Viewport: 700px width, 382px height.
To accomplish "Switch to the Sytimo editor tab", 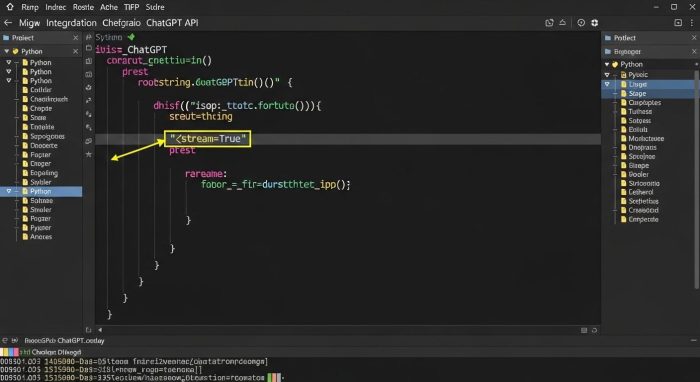I will pyautogui.click(x=108, y=37).
